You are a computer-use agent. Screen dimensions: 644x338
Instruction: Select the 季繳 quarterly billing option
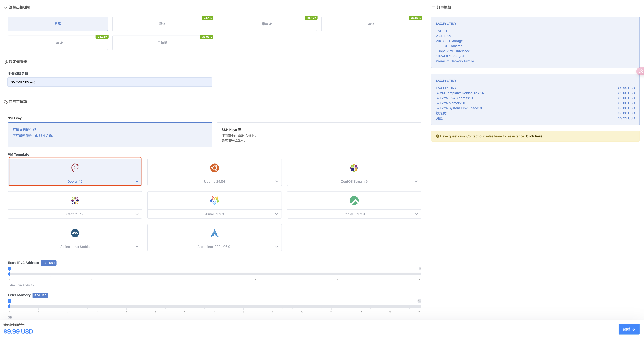click(x=162, y=24)
